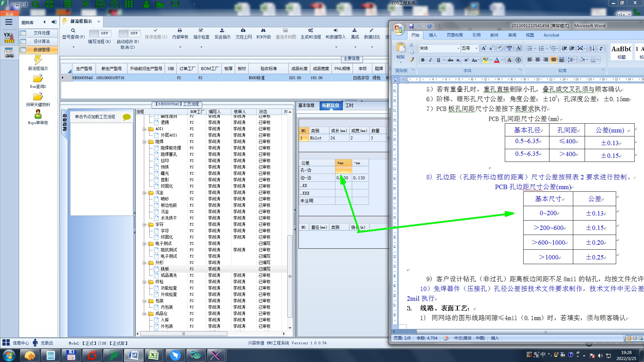
Task: Select the 成品清洗 process row
Action: (211, 275)
